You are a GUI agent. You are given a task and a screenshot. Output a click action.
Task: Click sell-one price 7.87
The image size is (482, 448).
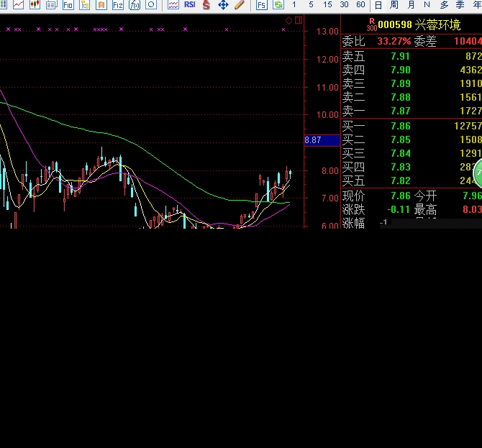(x=400, y=111)
